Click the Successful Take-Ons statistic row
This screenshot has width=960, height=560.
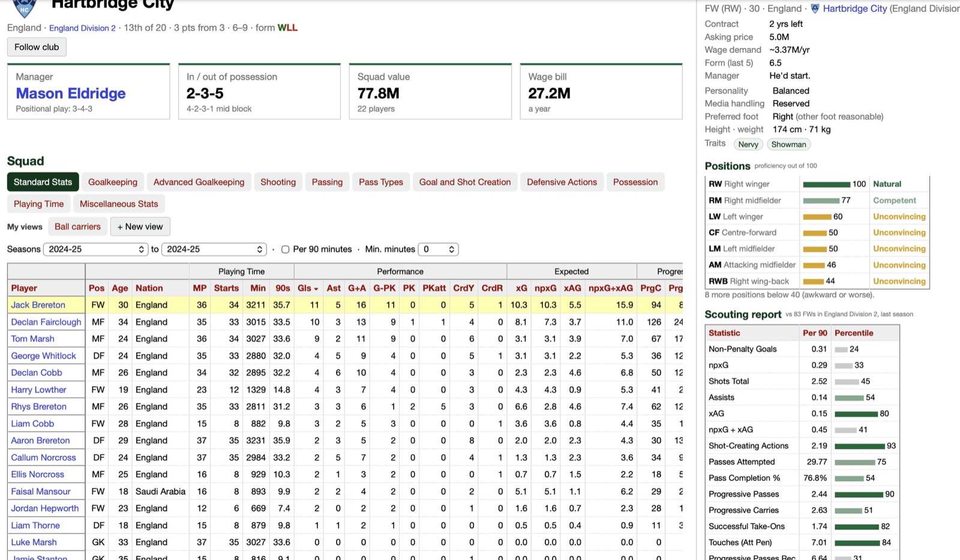coord(802,526)
